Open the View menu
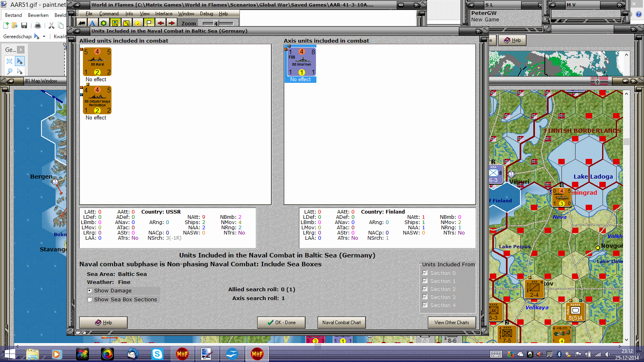Screen dimensions: 644x362 point(144,14)
